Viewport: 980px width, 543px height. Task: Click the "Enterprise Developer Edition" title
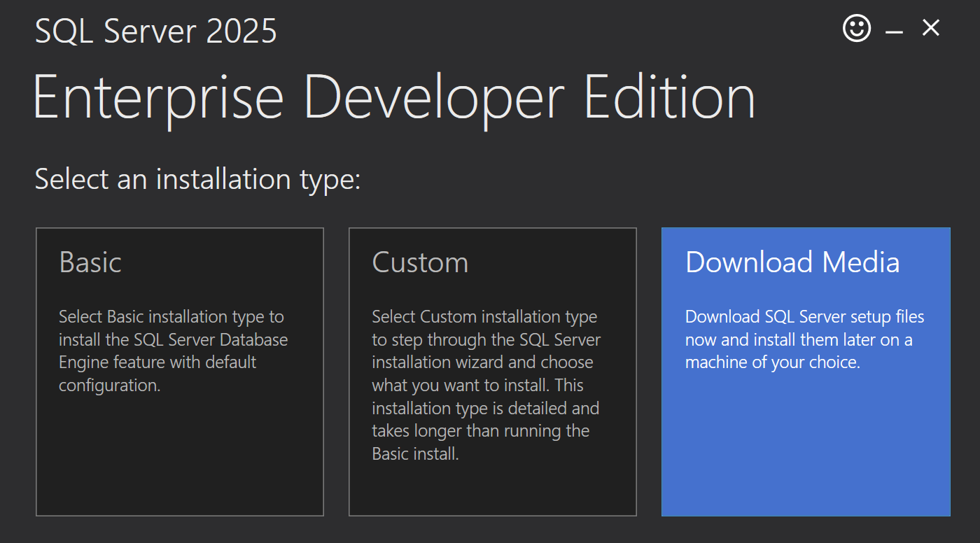coord(394,97)
